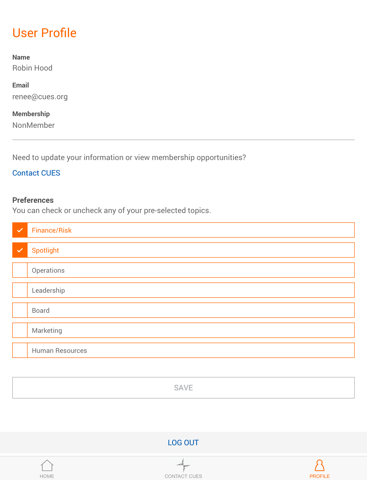The width and height of the screenshot is (367, 480).
Task: Switch to the HOME tab label
Action: pos(47,476)
